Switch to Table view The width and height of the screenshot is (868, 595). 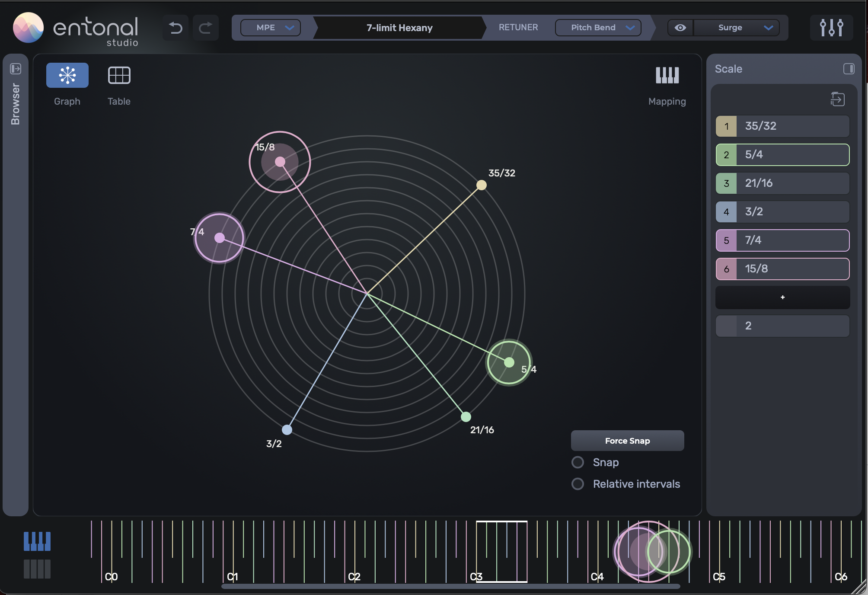[x=118, y=75]
